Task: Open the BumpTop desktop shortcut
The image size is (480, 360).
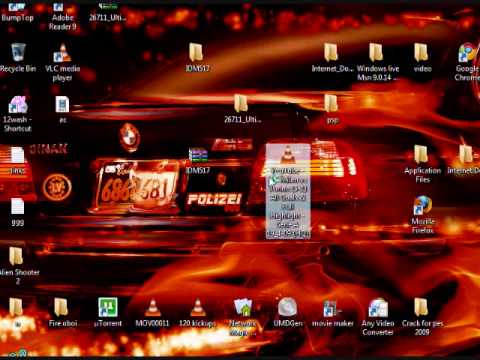Action: click(17, 13)
